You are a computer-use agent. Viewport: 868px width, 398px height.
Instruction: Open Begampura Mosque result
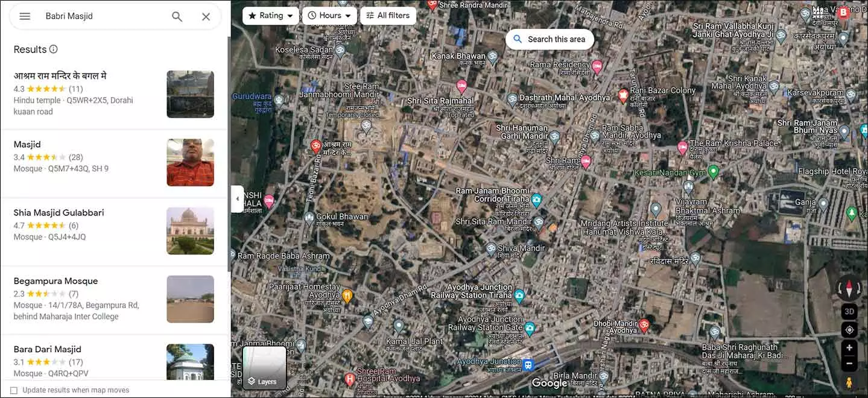[114, 299]
